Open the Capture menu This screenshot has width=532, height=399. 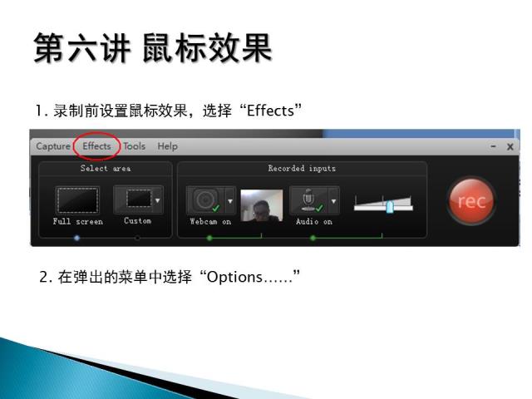pyautogui.click(x=53, y=146)
